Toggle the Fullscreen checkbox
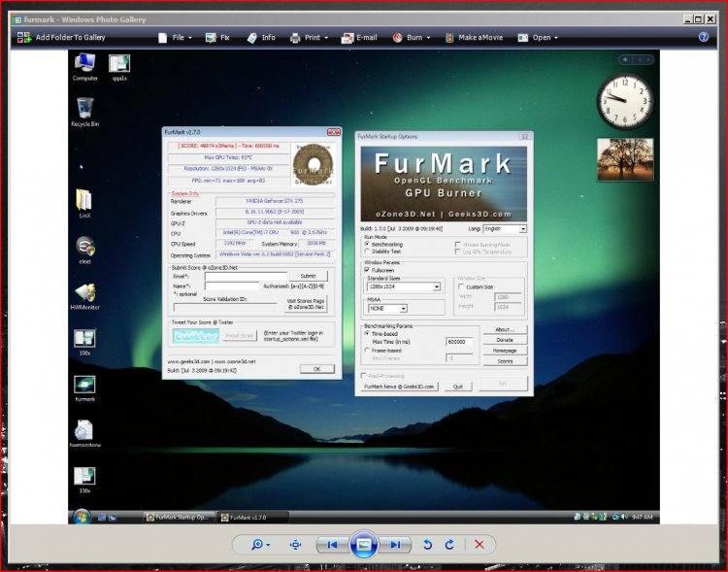 click(x=367, y=270)
